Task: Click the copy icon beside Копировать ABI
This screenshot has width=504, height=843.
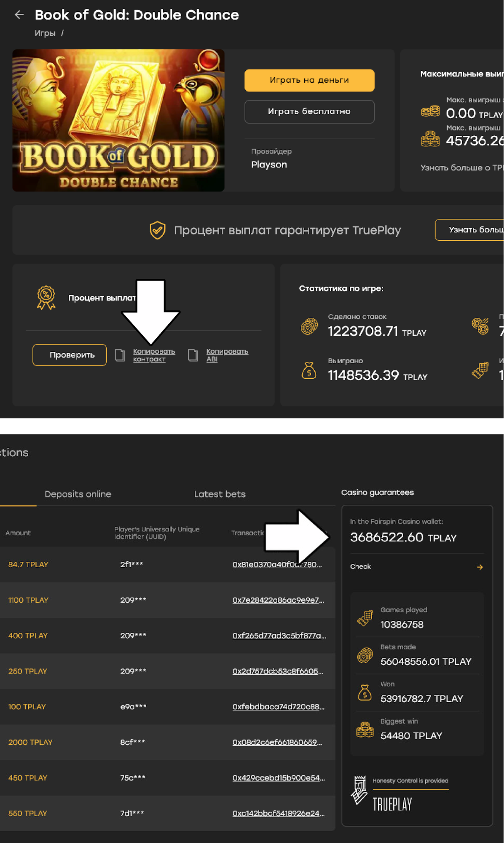Action: pos(193,355)
